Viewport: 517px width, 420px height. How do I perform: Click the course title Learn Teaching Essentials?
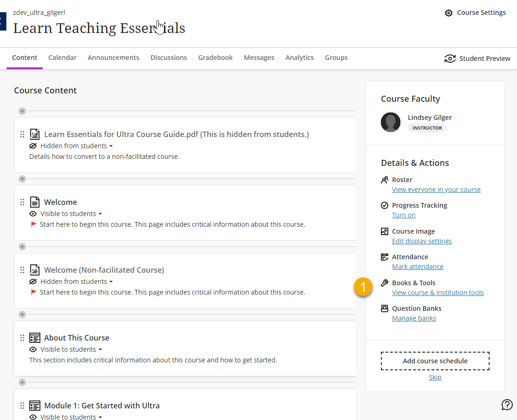(99, 28)
